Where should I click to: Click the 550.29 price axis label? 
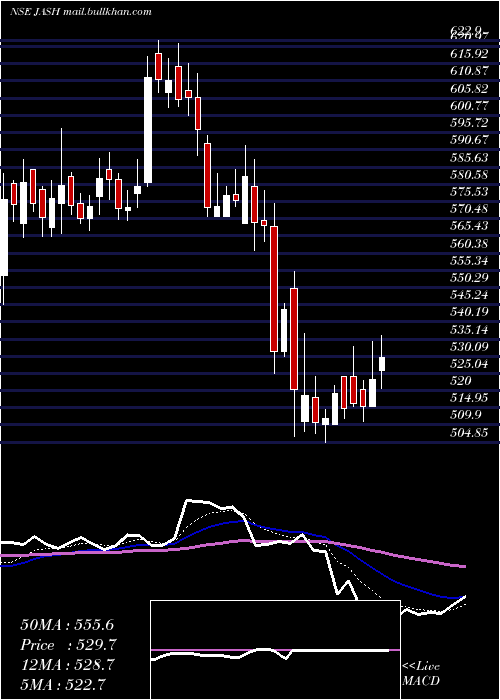click(x=468, y=278)
